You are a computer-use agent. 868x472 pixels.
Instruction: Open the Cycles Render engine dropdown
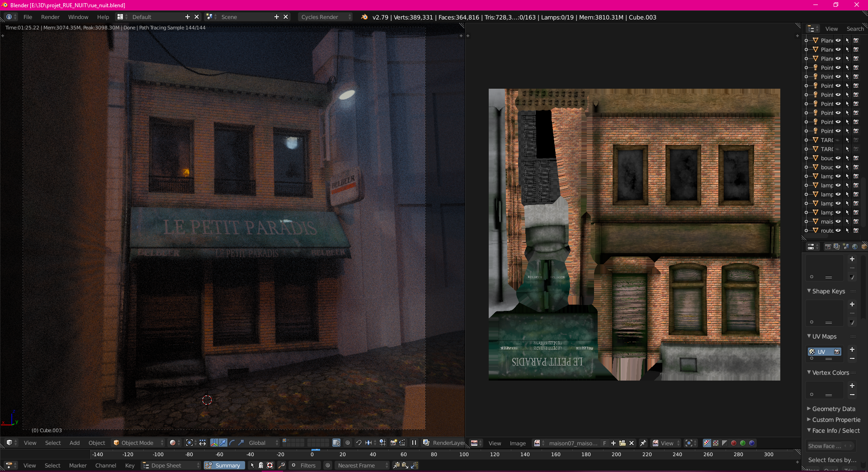pyautogui.click(x=325, y=17)
